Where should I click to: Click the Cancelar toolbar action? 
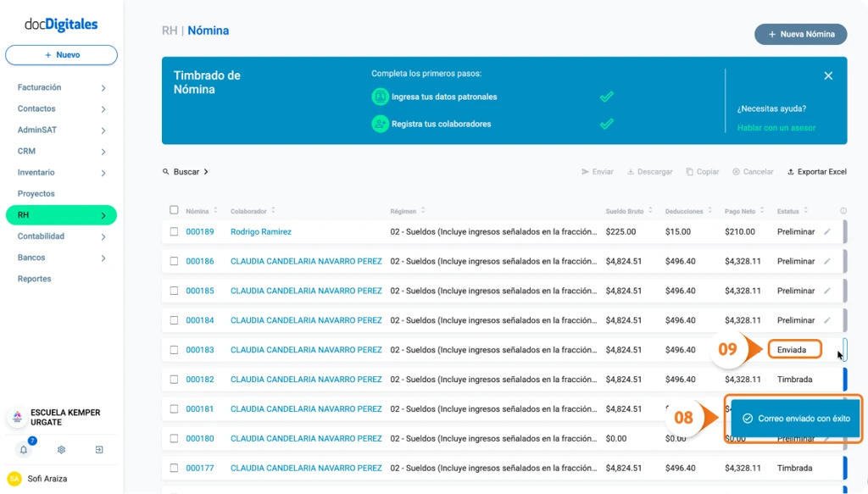pyautogui.click(x=753, y=172)
